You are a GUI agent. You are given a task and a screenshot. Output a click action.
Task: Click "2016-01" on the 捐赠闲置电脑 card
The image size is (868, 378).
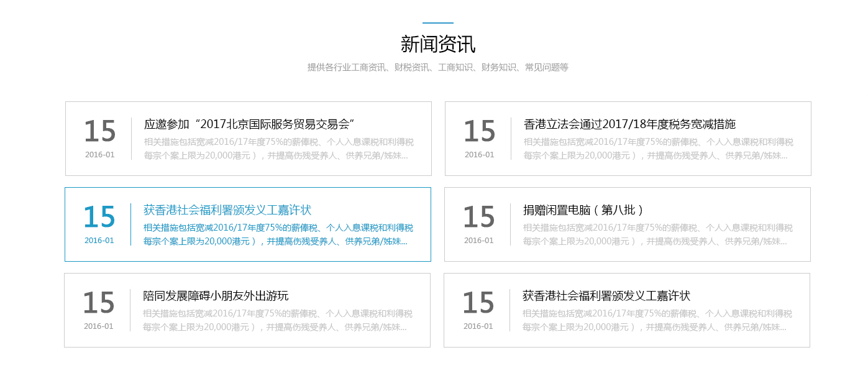point(478,239)
